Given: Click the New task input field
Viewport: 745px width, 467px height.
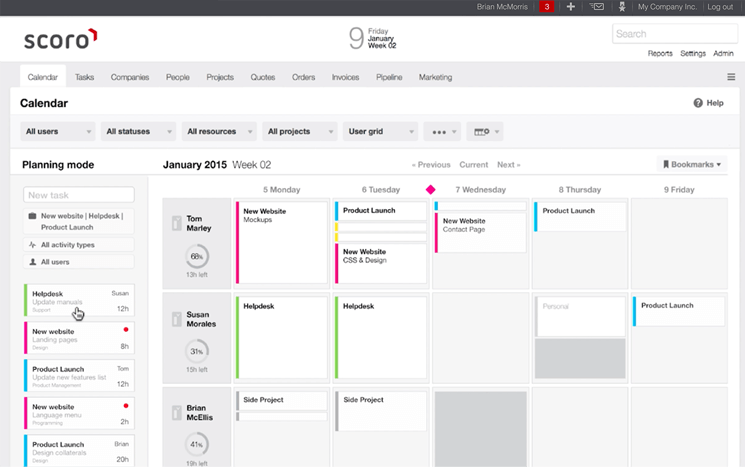Looking at the screenshot, I should click(x=79, y=195).
